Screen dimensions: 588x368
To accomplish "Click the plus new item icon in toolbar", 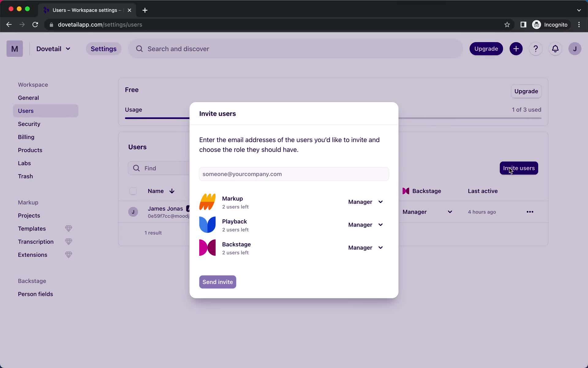I will click(516, 48).
